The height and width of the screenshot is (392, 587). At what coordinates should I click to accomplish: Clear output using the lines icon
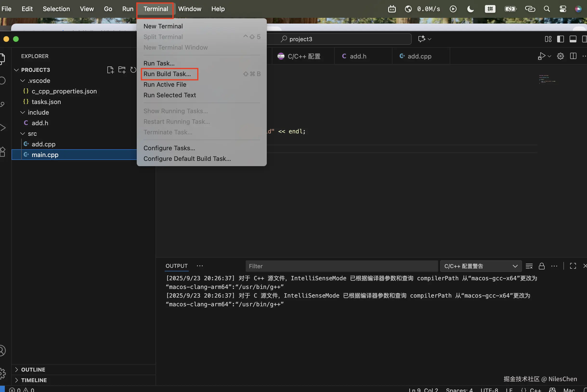tap(529, 266)
